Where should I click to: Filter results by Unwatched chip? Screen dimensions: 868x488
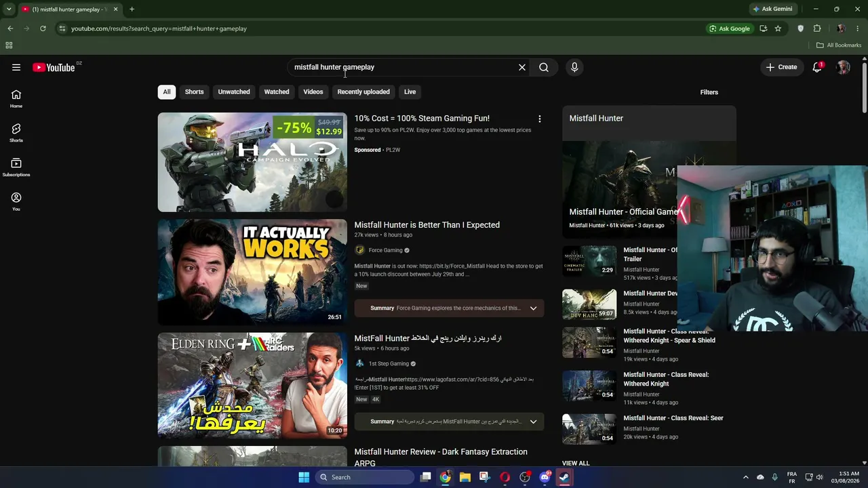tap(234, 92)
